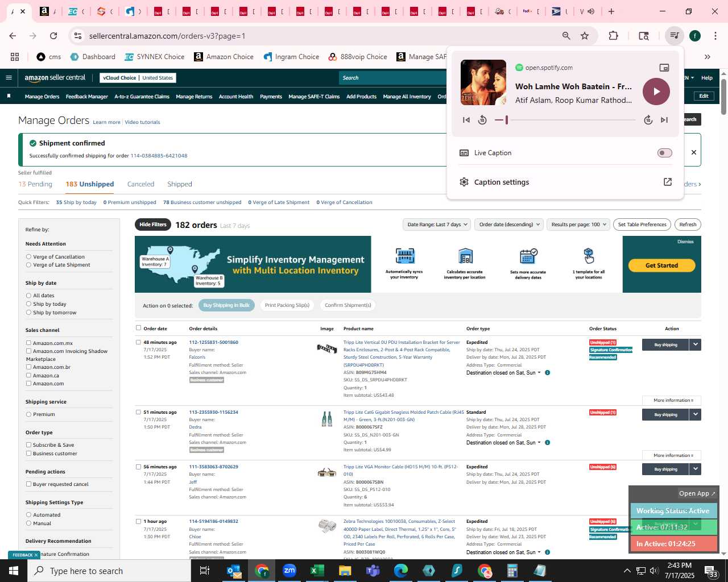The height and width of the screenshot is (582, 728).
Task: Rewind 10 seconds in media popup
Action: click(482, 120)
